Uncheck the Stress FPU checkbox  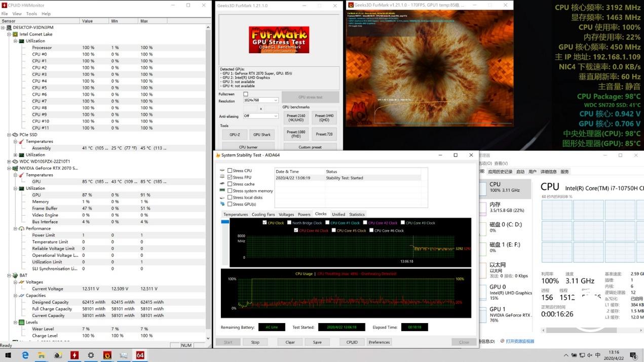(x=230, y=177)
